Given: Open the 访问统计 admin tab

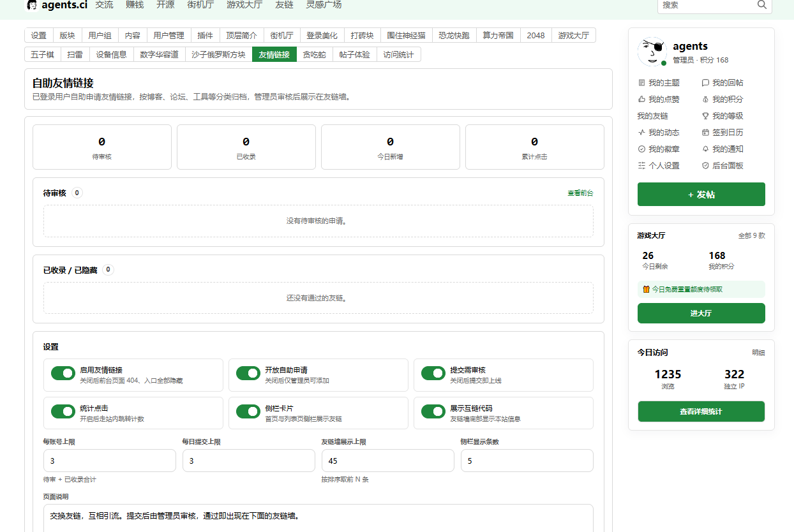Looking at the screenshot, I should coord(398,55).
